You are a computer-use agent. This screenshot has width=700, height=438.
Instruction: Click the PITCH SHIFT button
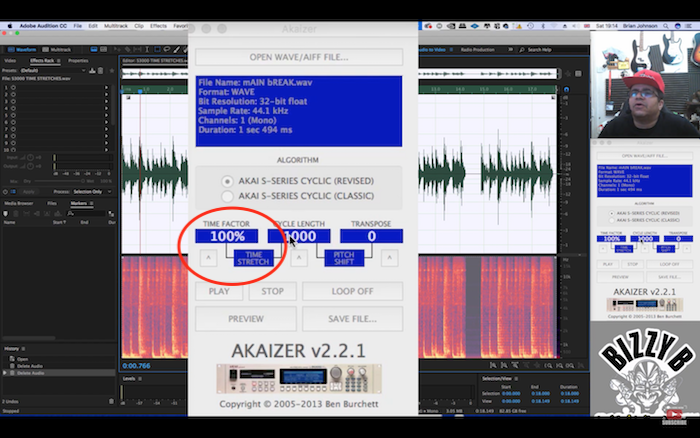point(344,258)
